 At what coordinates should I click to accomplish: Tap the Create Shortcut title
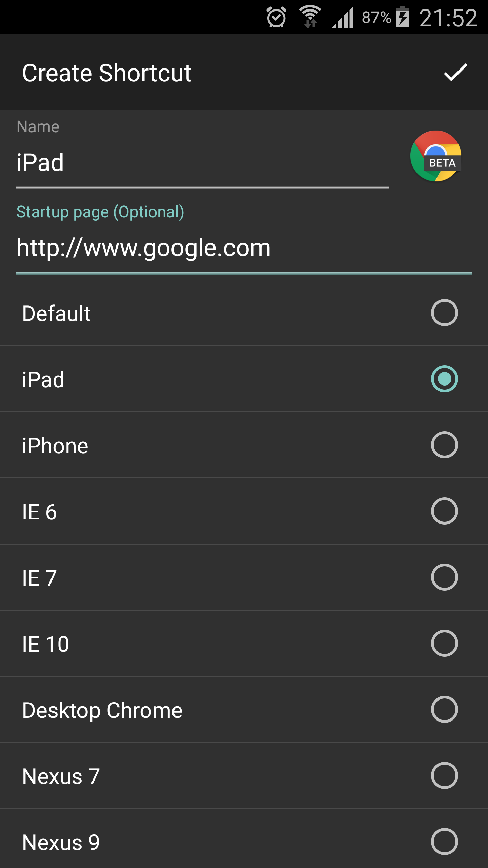(x=107, y=73)
